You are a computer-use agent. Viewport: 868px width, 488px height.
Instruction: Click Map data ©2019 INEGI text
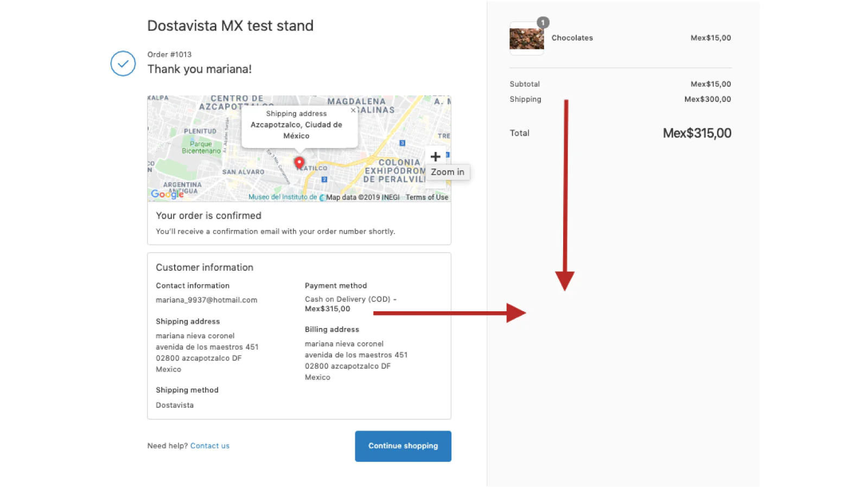point(363,197)
